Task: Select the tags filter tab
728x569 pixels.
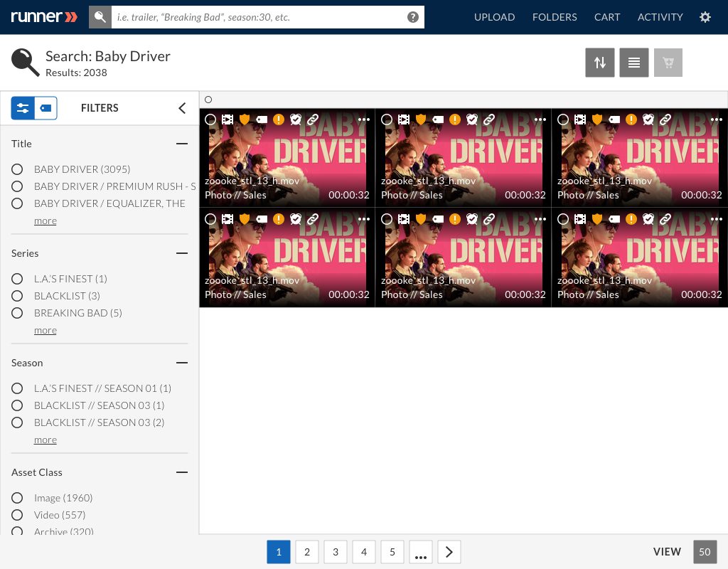Action: tap(46, 108)
